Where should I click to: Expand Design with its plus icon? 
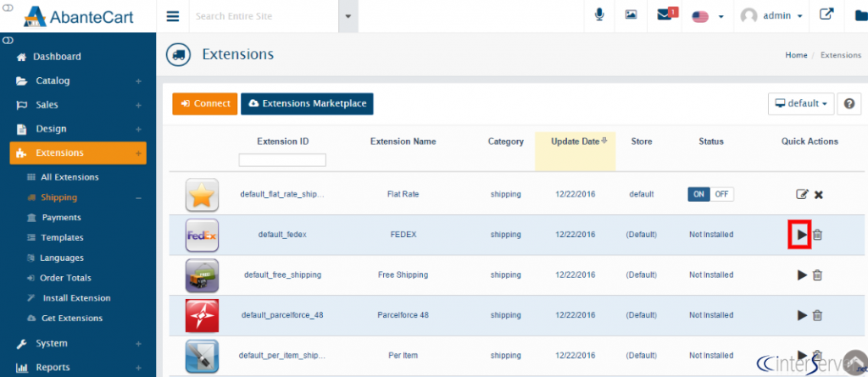tap(138, 130)
